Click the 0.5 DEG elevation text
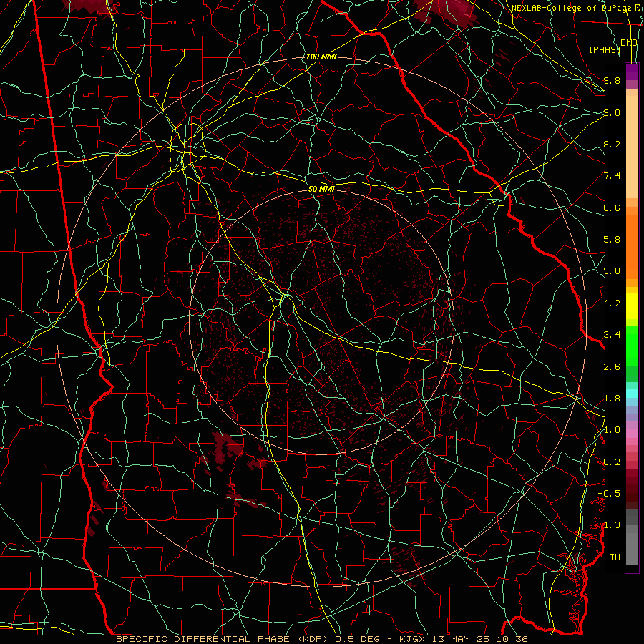 point(357,639)
